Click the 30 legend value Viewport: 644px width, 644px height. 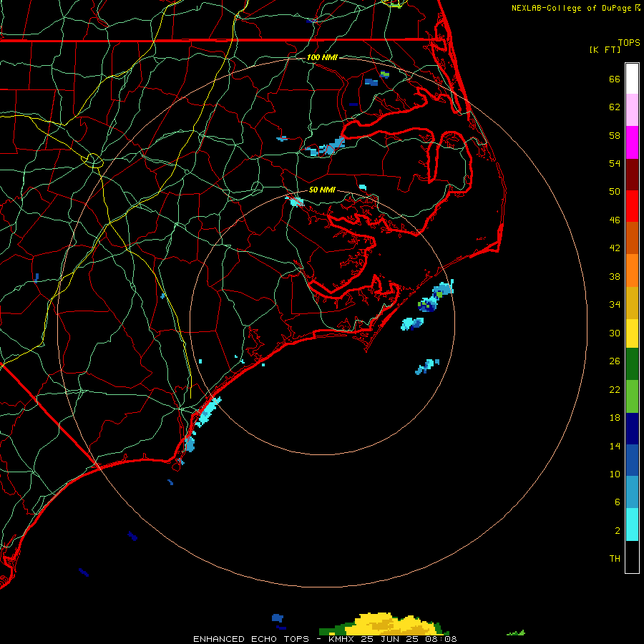coord(615,333)
